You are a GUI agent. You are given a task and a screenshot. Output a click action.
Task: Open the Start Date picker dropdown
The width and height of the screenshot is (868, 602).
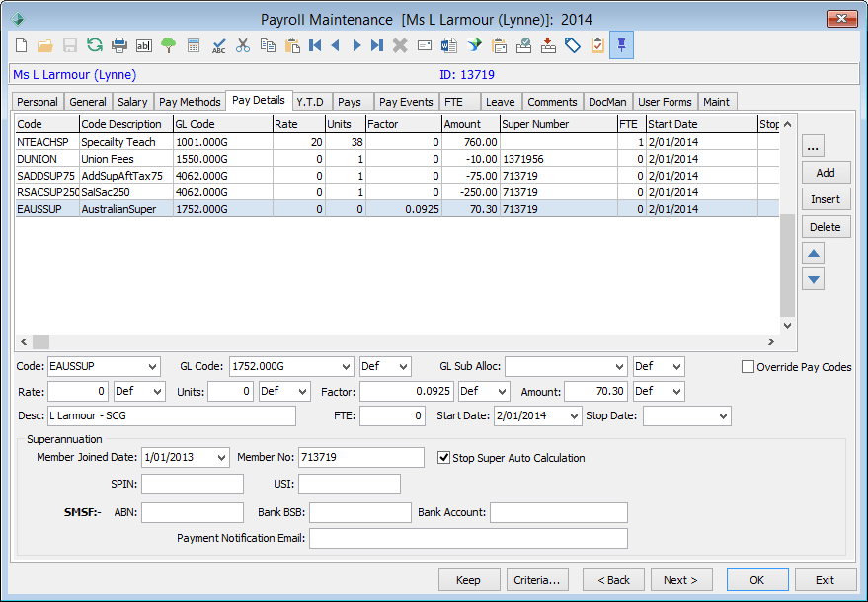point(575,416)
